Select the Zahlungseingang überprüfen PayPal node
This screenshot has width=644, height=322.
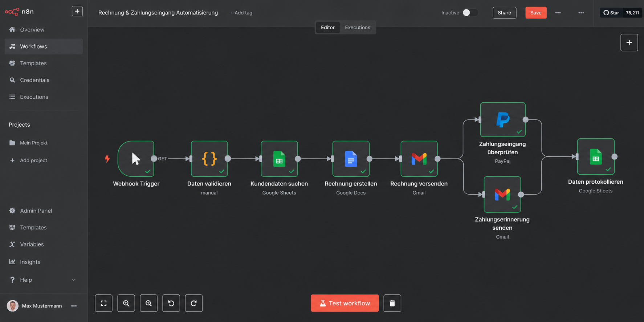pos(503,119)
